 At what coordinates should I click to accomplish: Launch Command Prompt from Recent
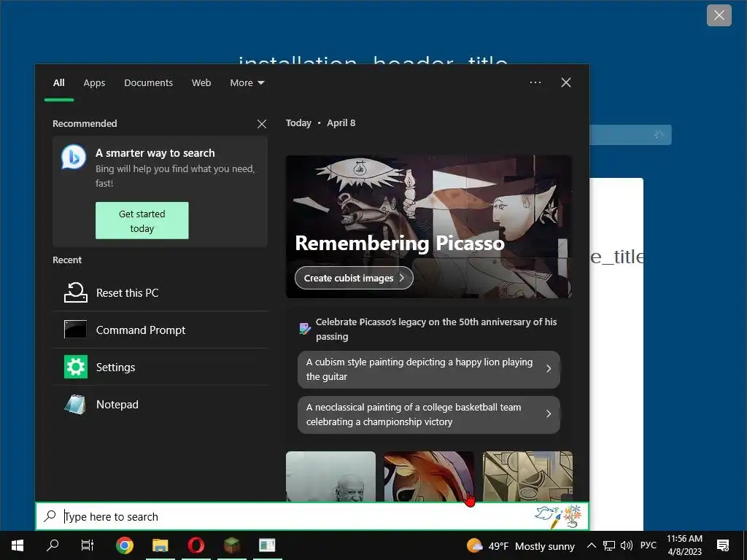click(160, 330)
